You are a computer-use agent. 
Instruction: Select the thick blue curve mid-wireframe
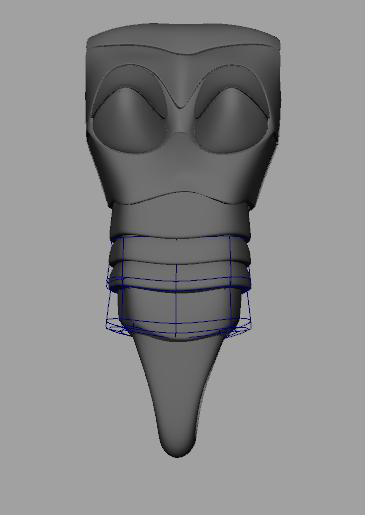click(179, 289)
